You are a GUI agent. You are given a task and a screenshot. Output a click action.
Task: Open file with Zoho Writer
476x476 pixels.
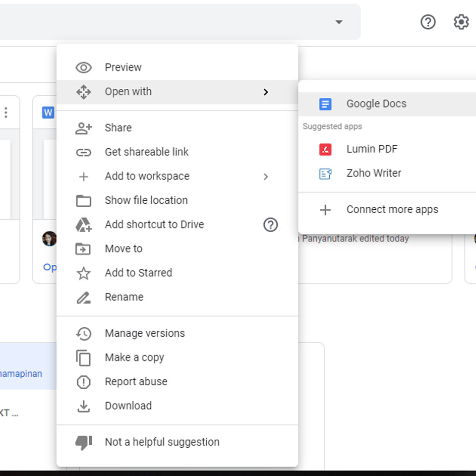point(387,174)
